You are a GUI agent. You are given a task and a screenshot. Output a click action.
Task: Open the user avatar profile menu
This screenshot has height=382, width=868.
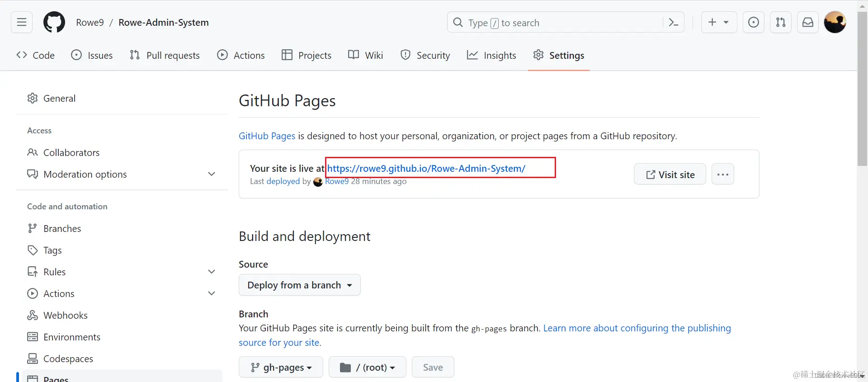[x=835, y=22]
